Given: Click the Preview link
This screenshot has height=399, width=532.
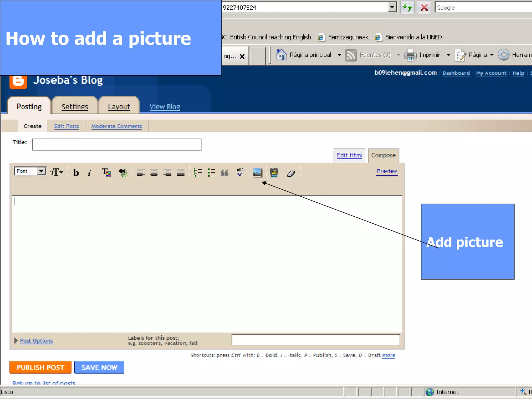Looking at the screenshot, I should pyautogui.click(x=387, y=171).
